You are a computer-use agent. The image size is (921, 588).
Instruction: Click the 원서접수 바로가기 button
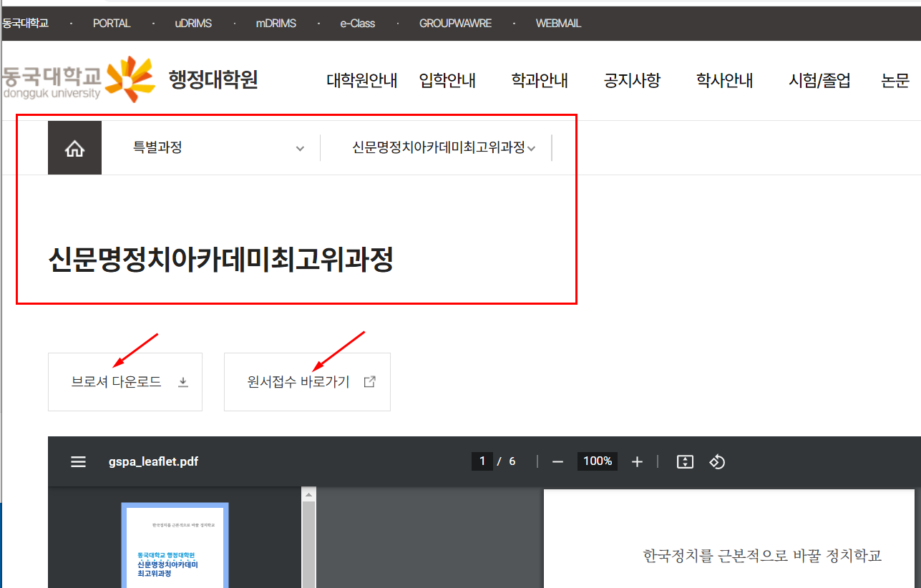point(307,382)
